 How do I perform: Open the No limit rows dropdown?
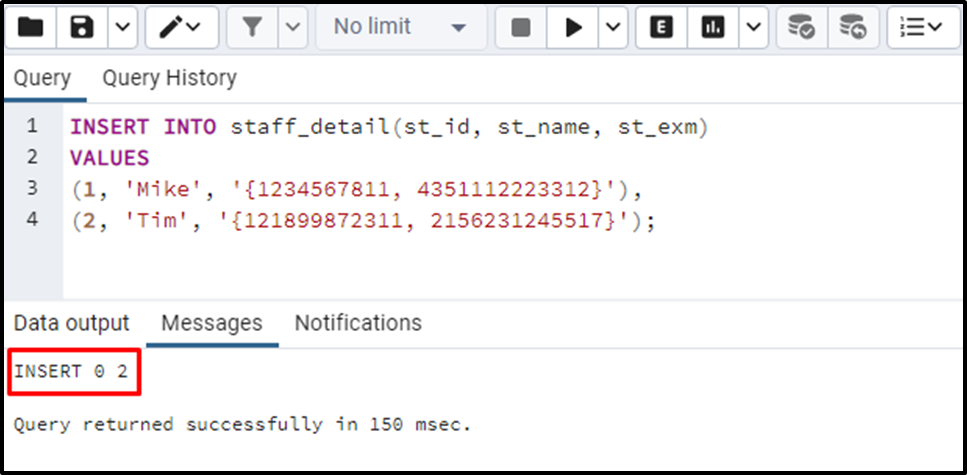(401, 27)
